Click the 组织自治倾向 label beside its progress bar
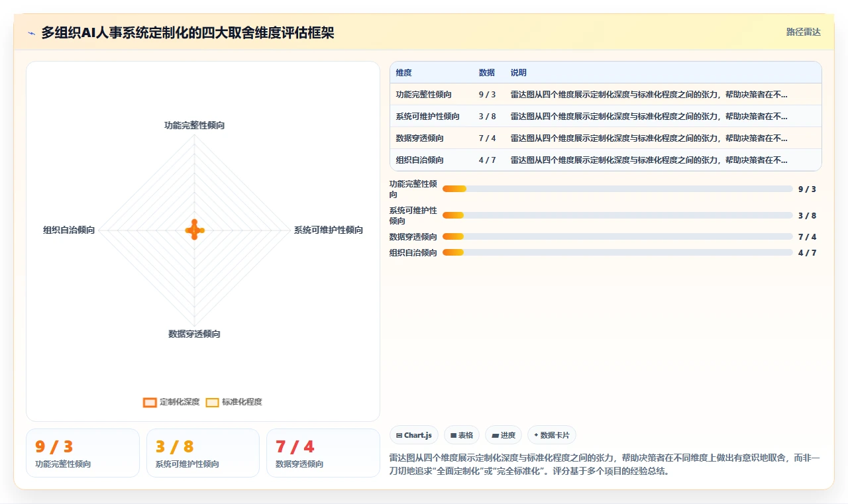The height and width of the screenshot is (504, 848). click(413, 252)
